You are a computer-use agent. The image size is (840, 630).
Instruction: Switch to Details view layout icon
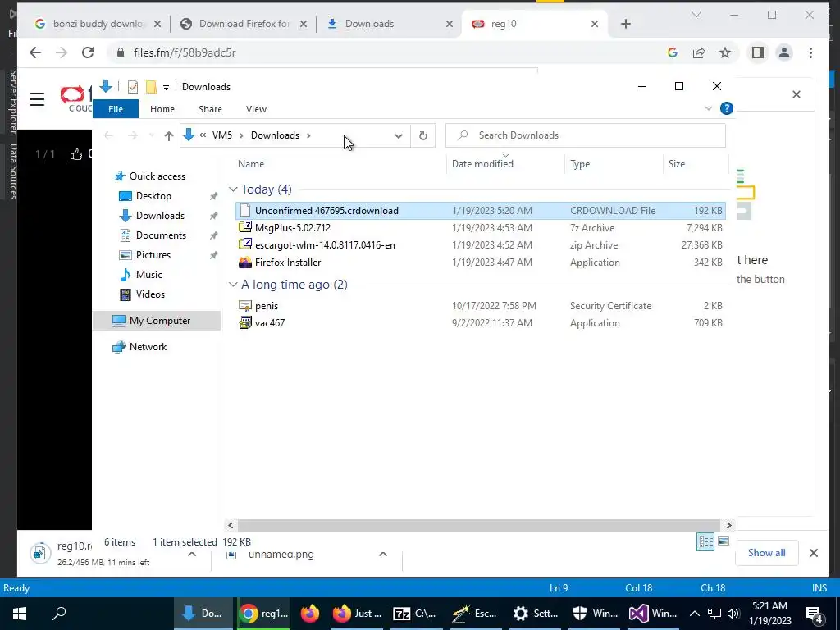coord(705,541)
